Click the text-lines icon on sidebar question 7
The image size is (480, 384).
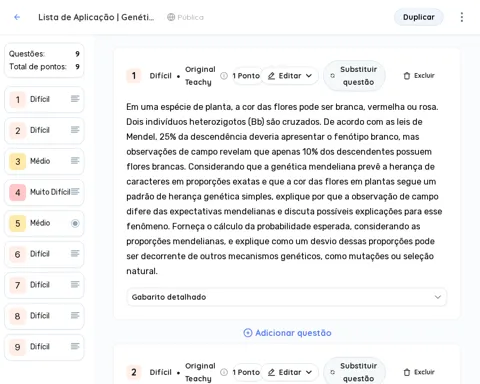75,284
